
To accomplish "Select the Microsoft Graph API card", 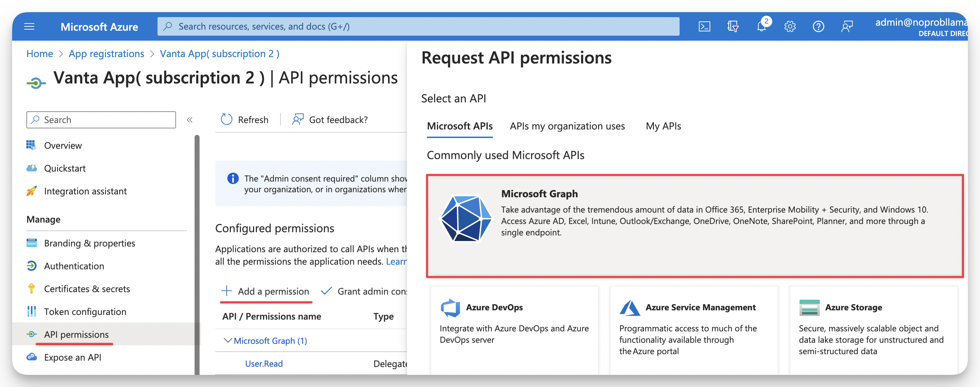I will pos(695,226).
